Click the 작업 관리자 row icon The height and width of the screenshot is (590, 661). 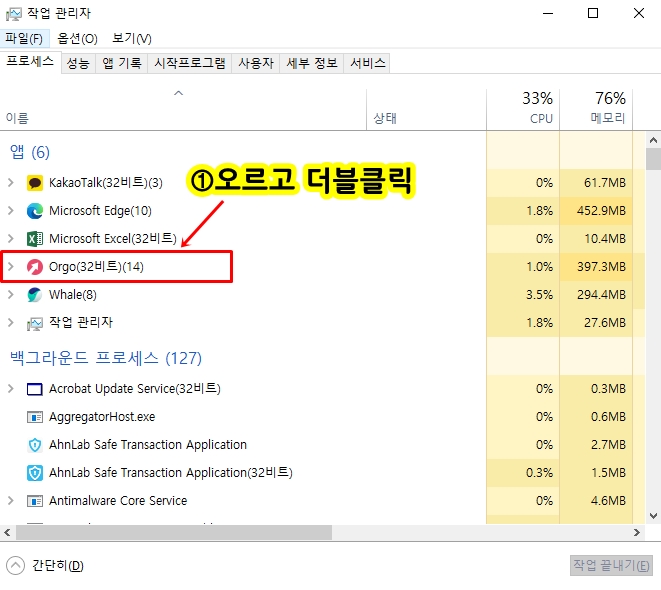pyautogui.click(x=35, y=323)
